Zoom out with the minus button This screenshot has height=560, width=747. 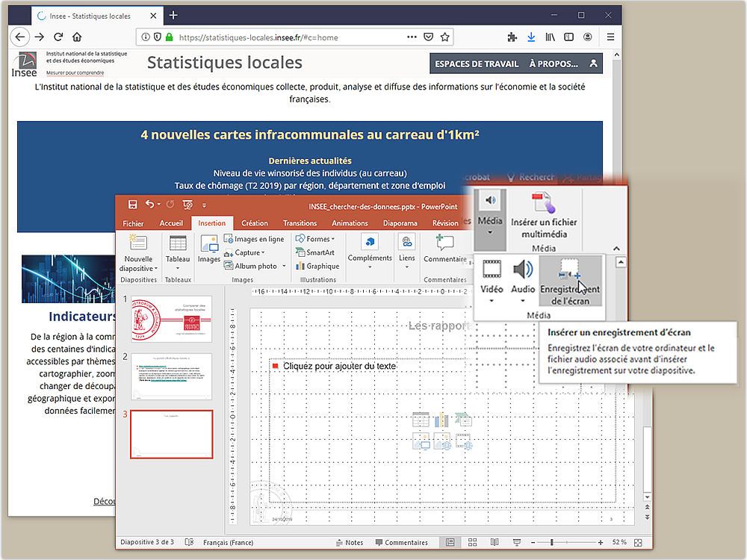tap(533, 542)
